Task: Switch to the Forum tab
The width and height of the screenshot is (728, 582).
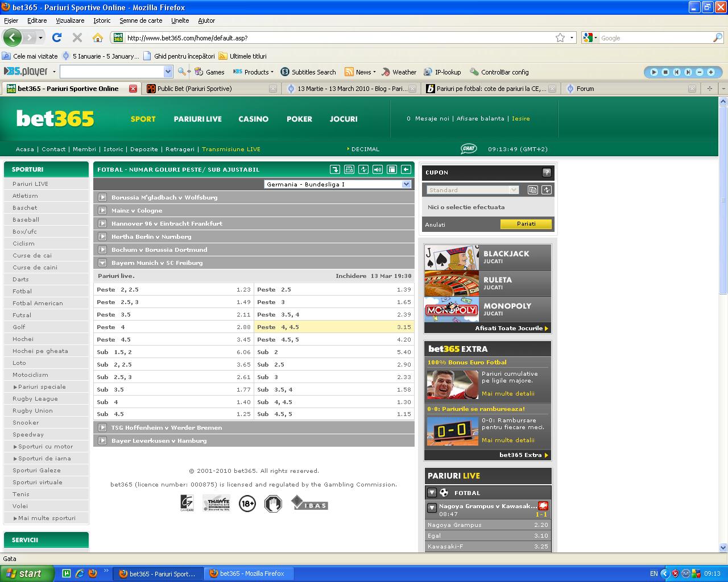Action: click(631, 89)
